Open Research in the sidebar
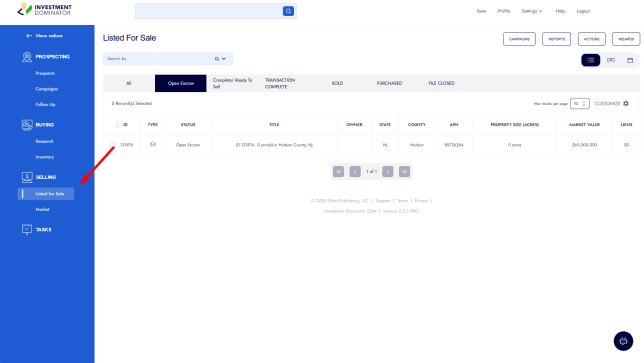Viewport: 644px width, 363px height. 44,141
